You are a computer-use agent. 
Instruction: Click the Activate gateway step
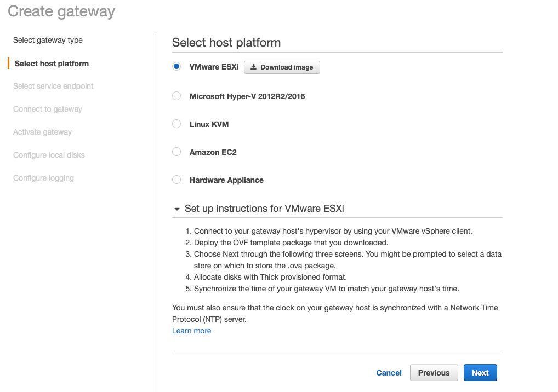pos(42,132)
